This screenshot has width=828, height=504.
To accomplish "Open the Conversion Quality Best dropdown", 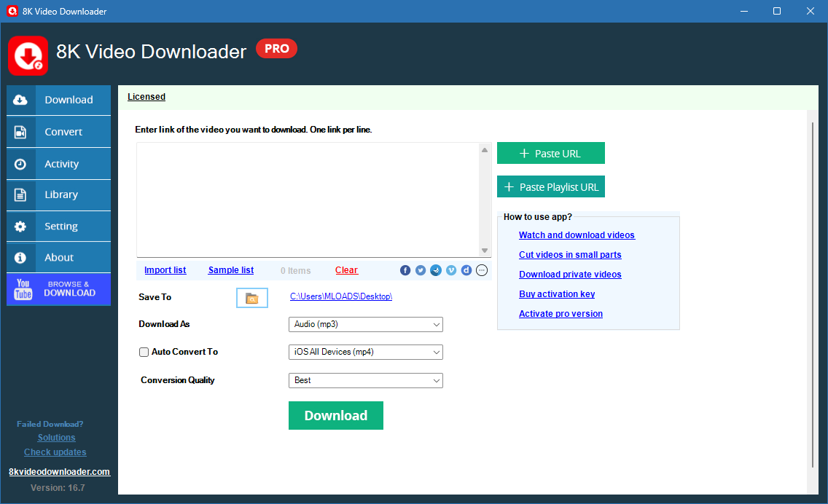I will click(365, 380).
